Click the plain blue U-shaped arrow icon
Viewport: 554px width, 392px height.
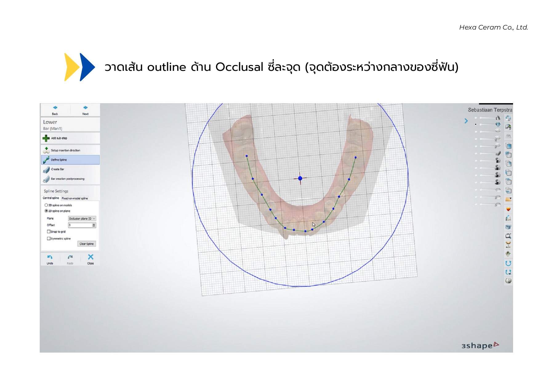(x=508, y=263)
